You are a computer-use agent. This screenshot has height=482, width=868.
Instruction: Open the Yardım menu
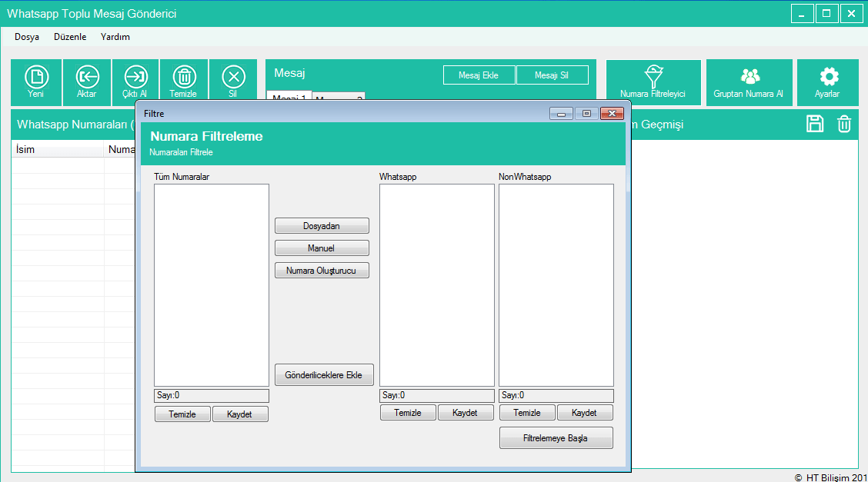tap(115, 37)
